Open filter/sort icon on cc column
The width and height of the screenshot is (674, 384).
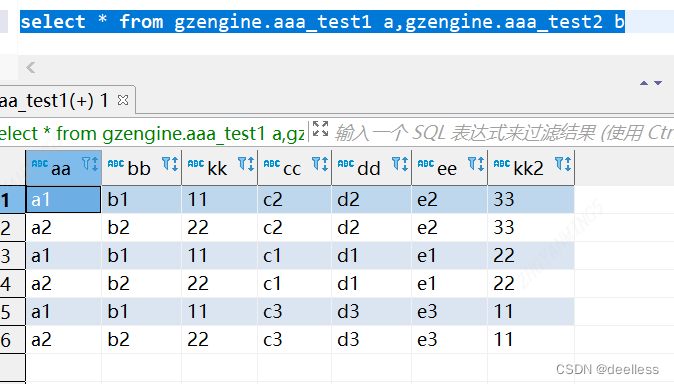[x=321, y=164]
